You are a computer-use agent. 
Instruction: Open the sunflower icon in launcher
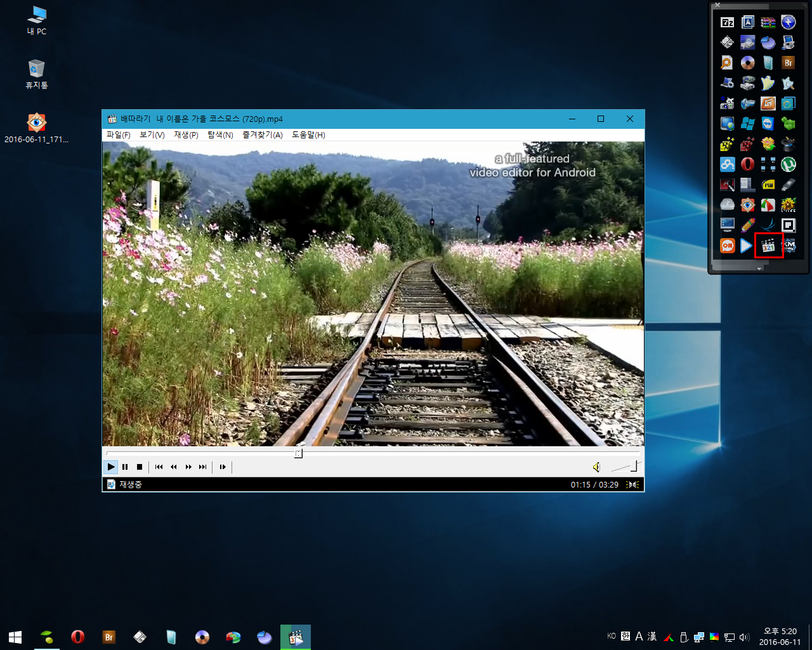pyautogui.click(x=789, y=205)
